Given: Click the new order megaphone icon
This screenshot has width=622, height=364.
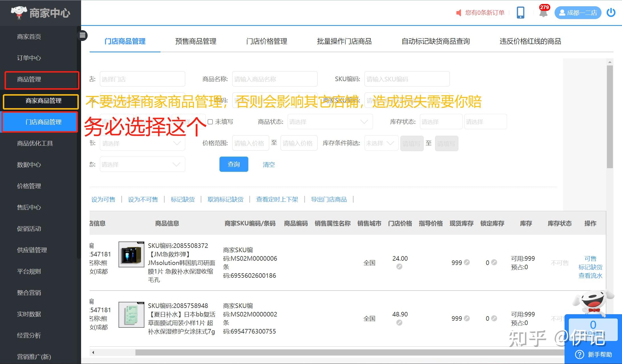Looking at the screenshot, I should pyautogui.click(x=459, y=13).
